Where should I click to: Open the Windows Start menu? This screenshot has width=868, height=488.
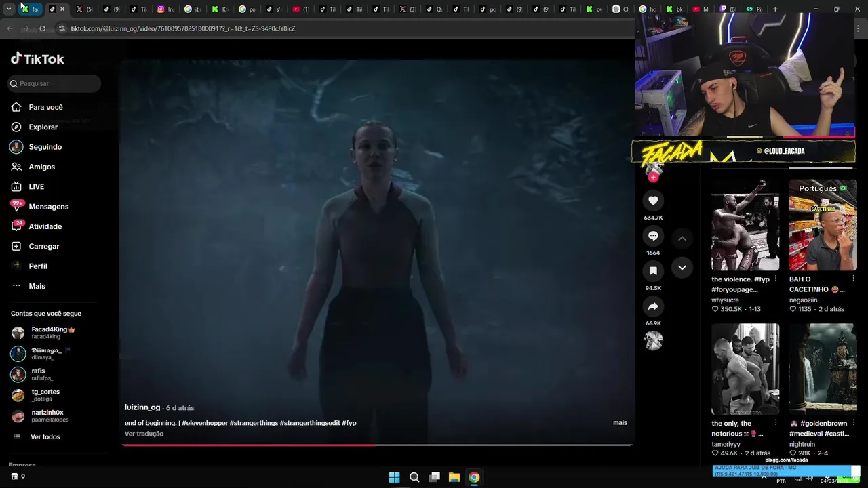coord(394,477)
